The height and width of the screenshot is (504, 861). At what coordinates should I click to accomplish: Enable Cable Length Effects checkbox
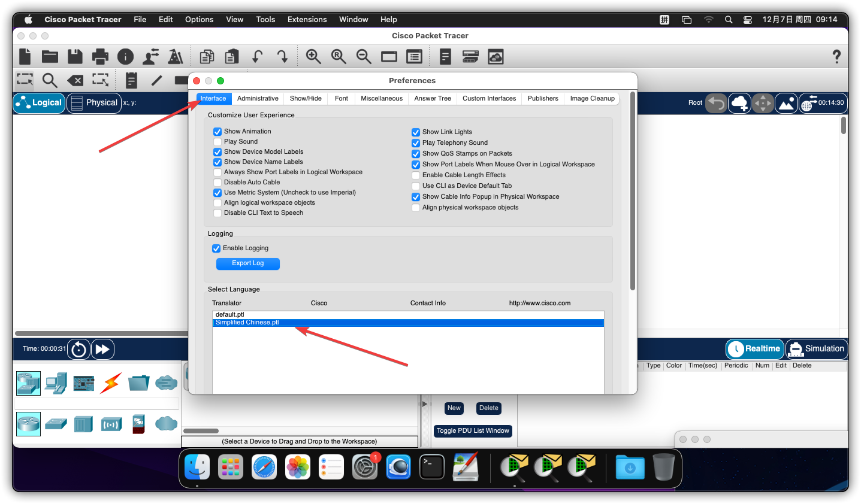pos(416,175)
